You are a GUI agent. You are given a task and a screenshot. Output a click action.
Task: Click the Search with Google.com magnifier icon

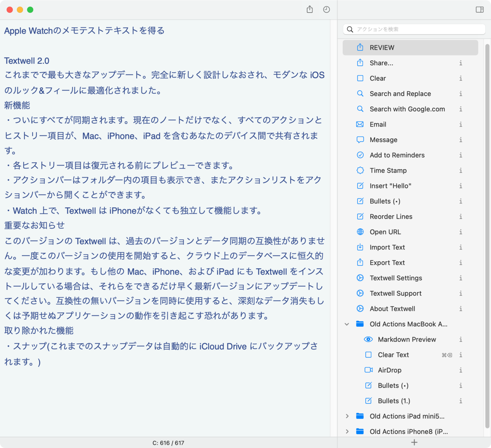pos(360,109)
